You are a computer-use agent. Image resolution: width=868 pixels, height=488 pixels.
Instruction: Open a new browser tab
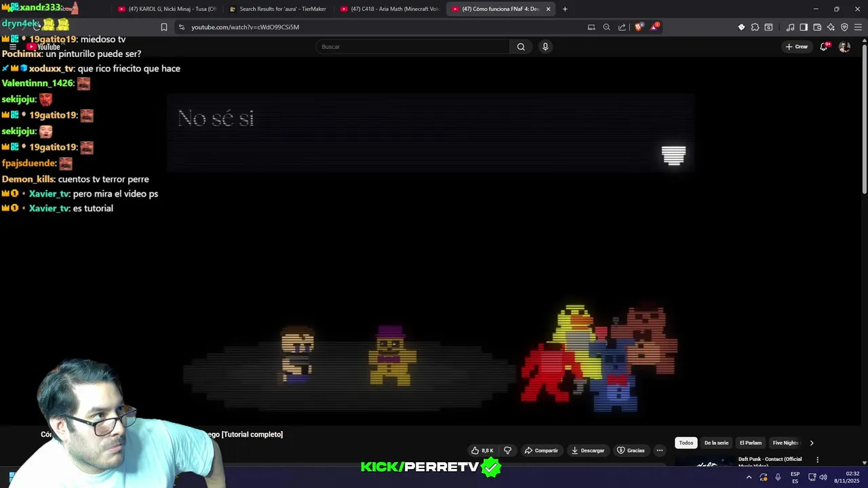coord(565,9)
